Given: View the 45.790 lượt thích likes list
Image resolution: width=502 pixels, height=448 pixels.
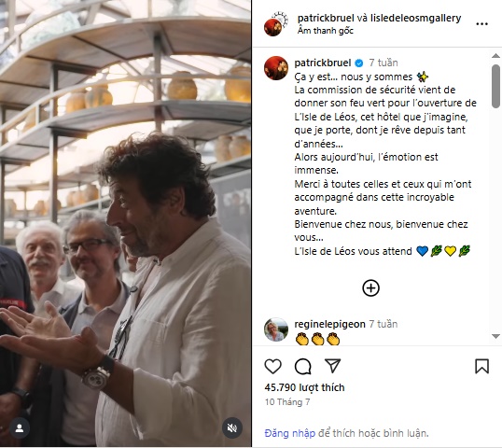Looking at the screenshot, I should pyautogui.click(x=304, y=387).
